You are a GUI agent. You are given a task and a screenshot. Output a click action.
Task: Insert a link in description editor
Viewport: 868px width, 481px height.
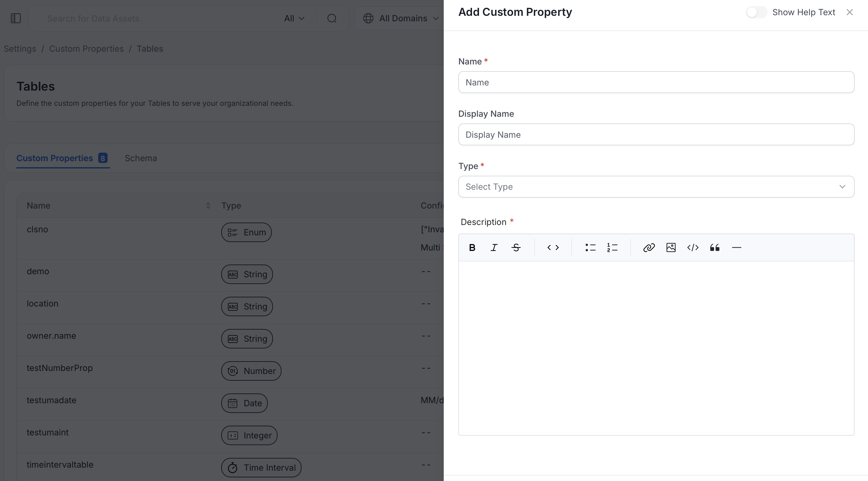[x=649, y=247]
